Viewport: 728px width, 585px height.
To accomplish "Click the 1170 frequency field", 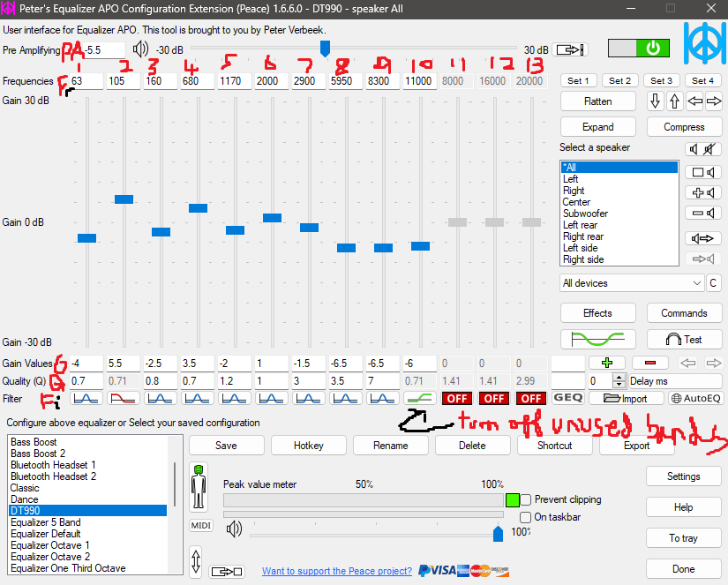I will 235,81.
